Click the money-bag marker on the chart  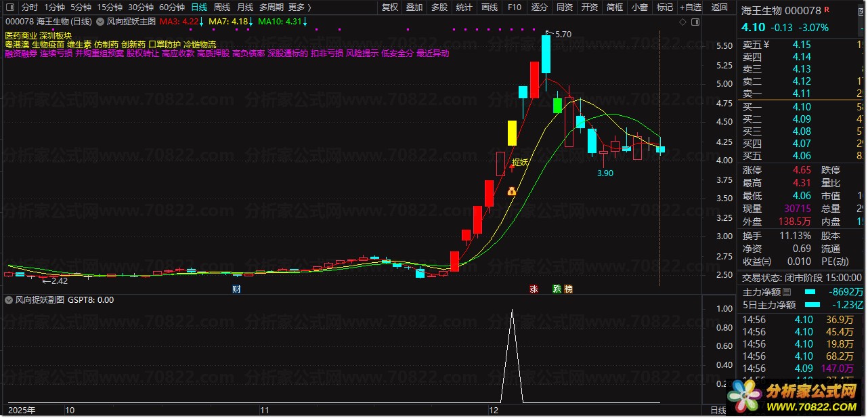click(511, 191)
